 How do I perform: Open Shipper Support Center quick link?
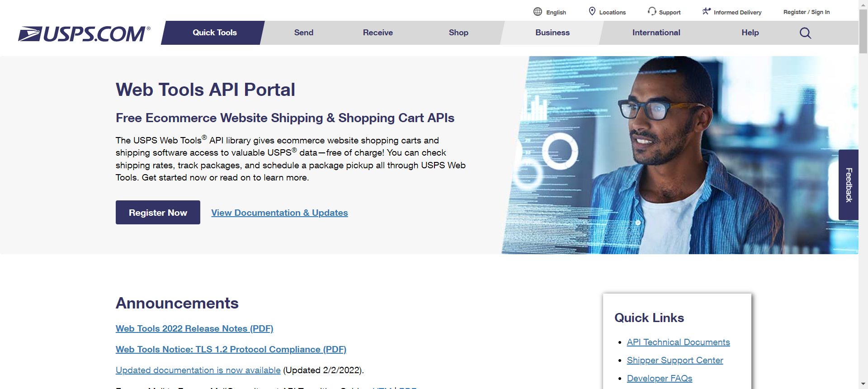coord(675,360)
